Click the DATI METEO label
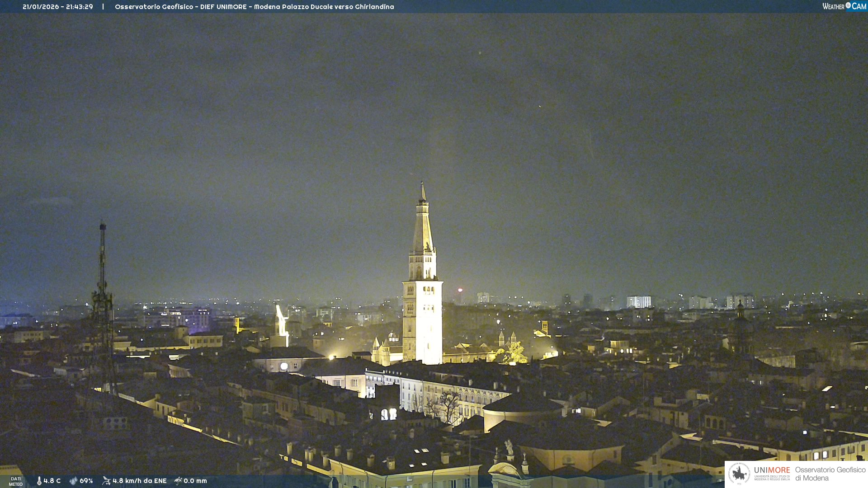The width and height of the screenshot is (868, 488). [16, 481]
